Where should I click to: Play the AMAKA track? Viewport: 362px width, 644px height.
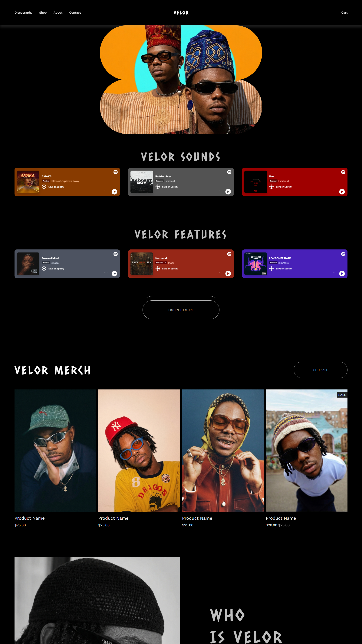[x=114, y=192]
